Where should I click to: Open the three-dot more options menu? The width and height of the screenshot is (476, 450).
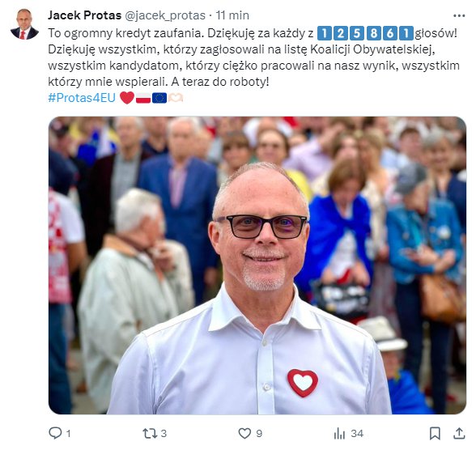click(x=459, y=15)
